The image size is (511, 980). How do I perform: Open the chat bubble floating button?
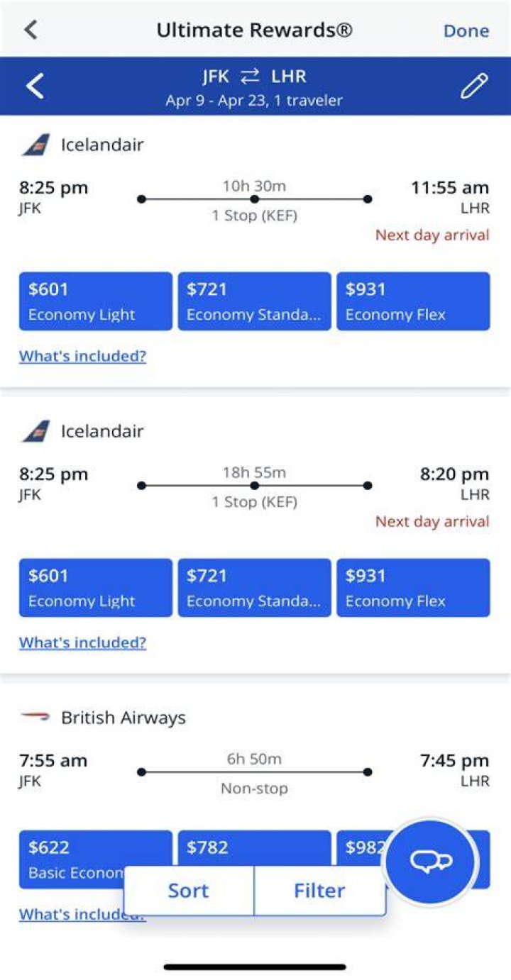[x=431, y=862]
